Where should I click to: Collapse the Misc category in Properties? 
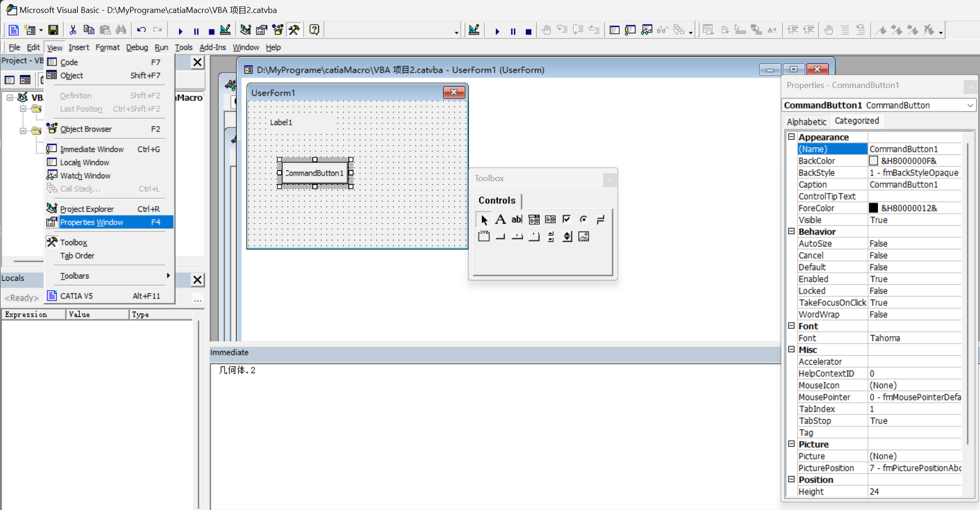pyautogui.click(x=792, y=349)
